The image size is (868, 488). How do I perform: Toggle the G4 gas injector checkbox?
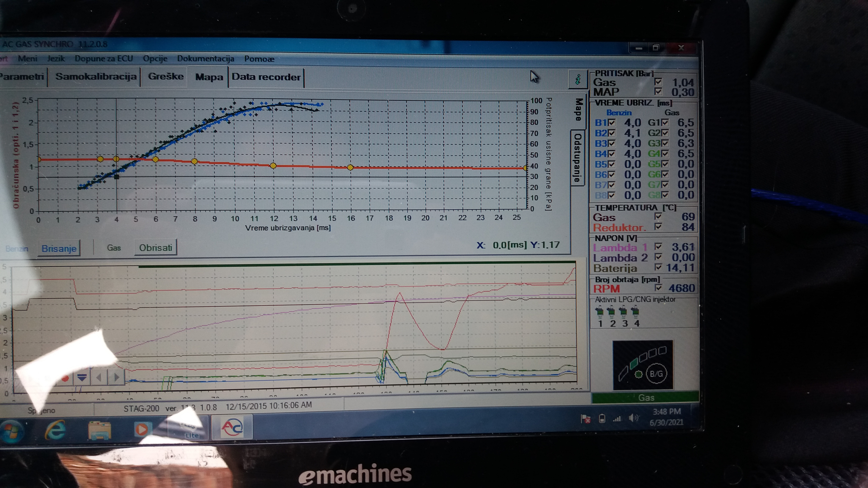(x=665, y=154)
